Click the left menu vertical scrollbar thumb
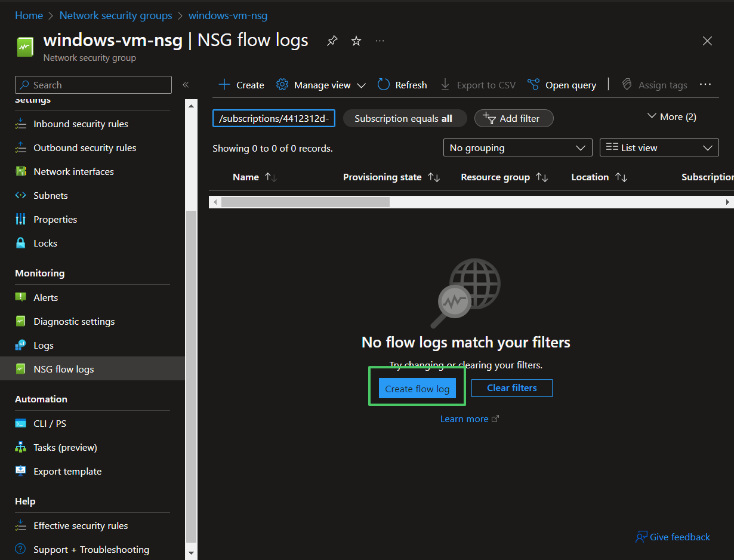The image size is (734, 560). tap(192, 376)
